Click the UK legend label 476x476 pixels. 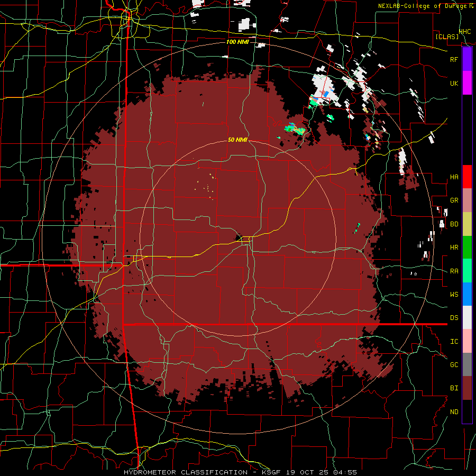point(454,83)
